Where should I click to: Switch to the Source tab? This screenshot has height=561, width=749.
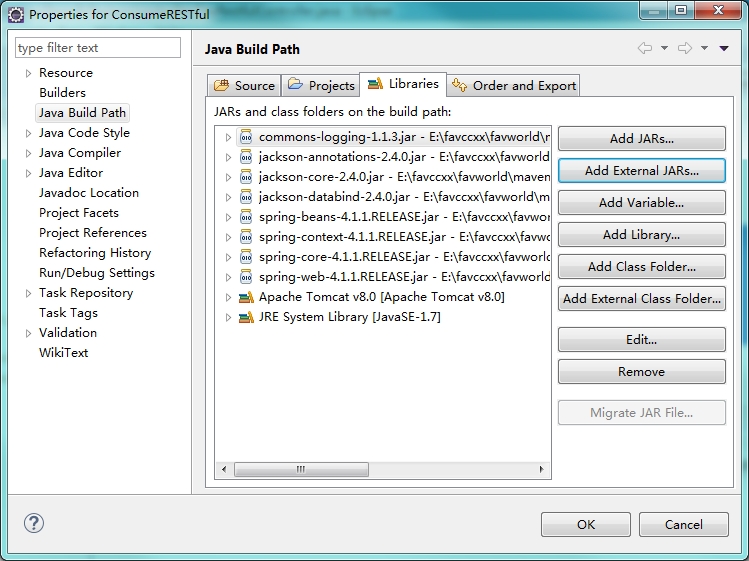244,86
